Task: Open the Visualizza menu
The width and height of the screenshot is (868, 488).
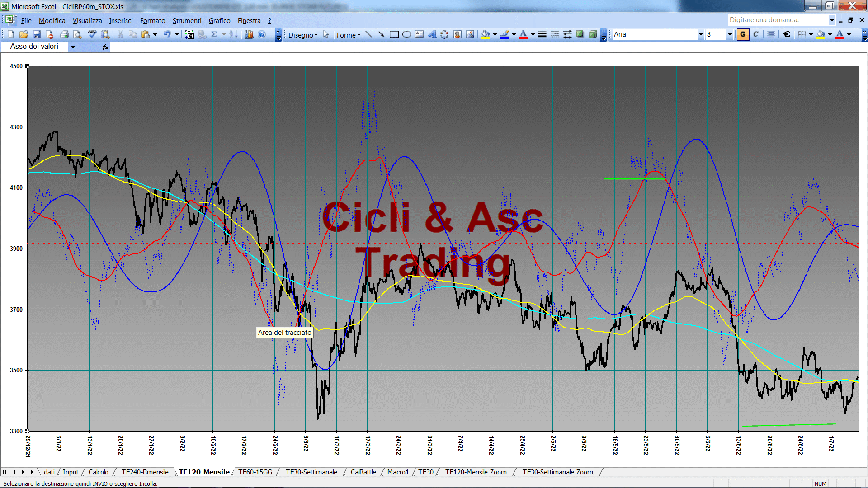Action: (87, 20)
